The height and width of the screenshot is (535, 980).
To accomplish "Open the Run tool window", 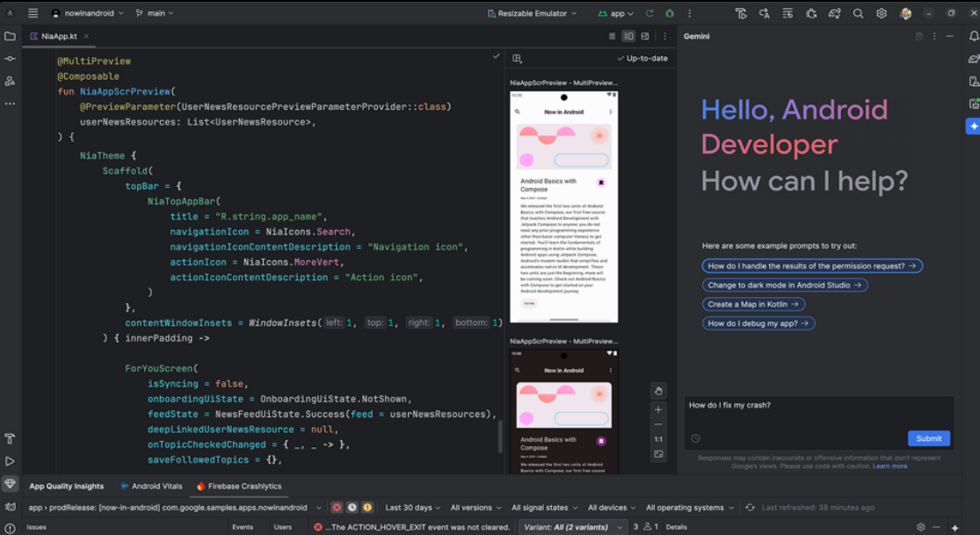I will click(10, 461).
